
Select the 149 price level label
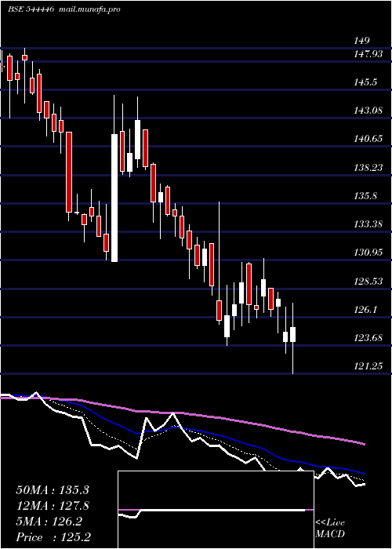pyautogui.click(x=362, y=41)
